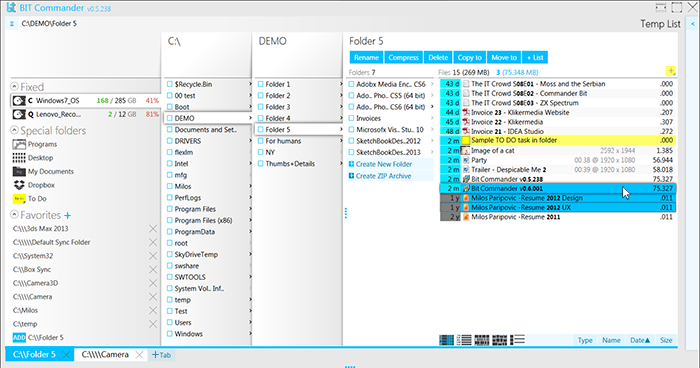Viewport: 700px width, 368px height.
Task: Close the C:\\\\Camera tab
Action: tap(139, 355)
